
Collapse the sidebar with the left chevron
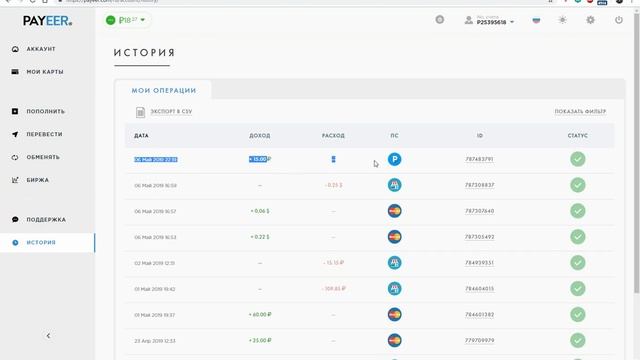point(48,336)
